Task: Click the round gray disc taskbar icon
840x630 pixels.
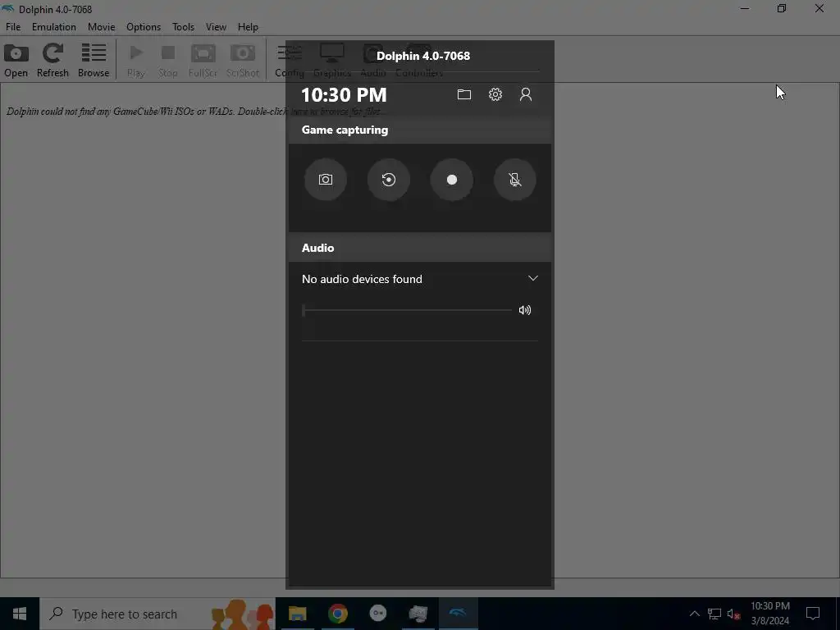Action: [377, 614]
